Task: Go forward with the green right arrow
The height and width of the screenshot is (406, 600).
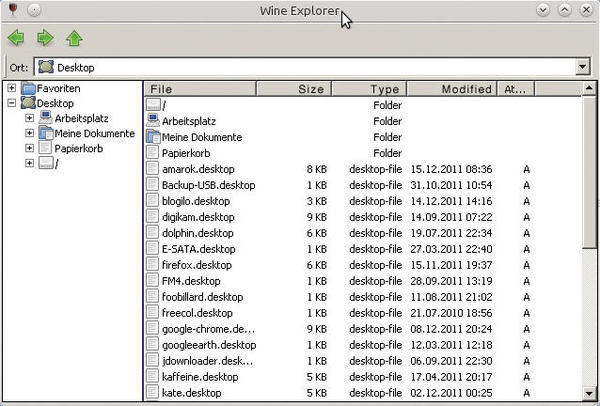Action: 45,38
